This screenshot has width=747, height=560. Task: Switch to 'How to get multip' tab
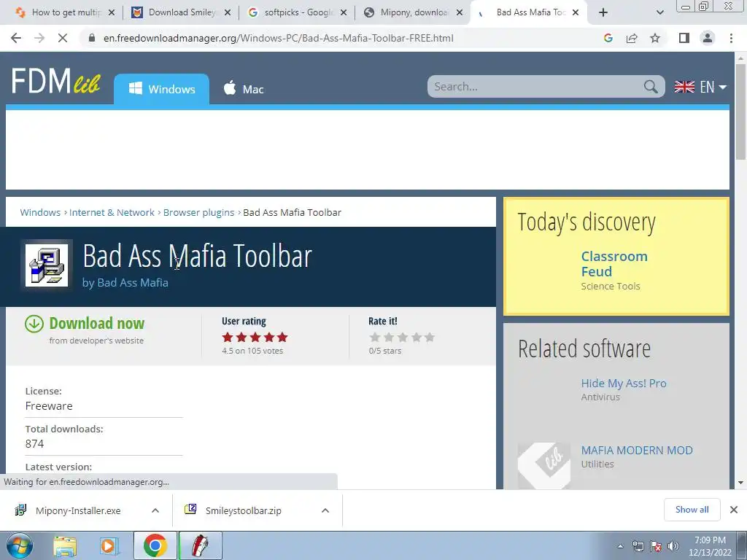click(66, 12)
